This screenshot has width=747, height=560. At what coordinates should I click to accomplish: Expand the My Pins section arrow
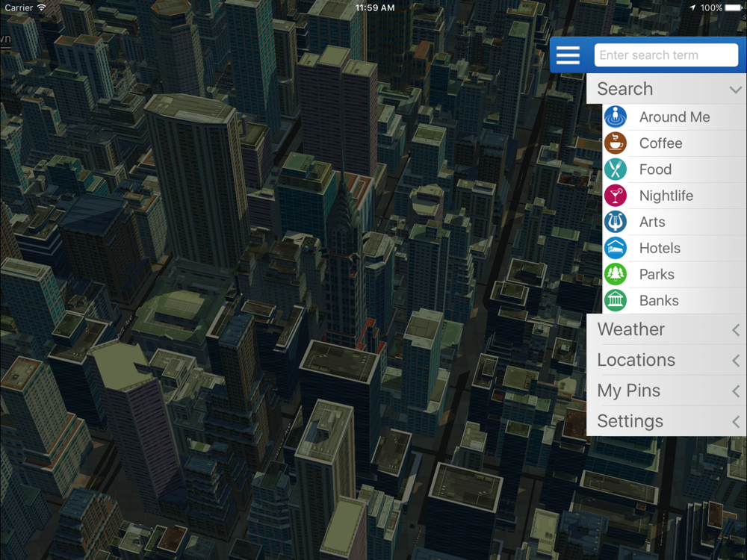click(736, 391)
